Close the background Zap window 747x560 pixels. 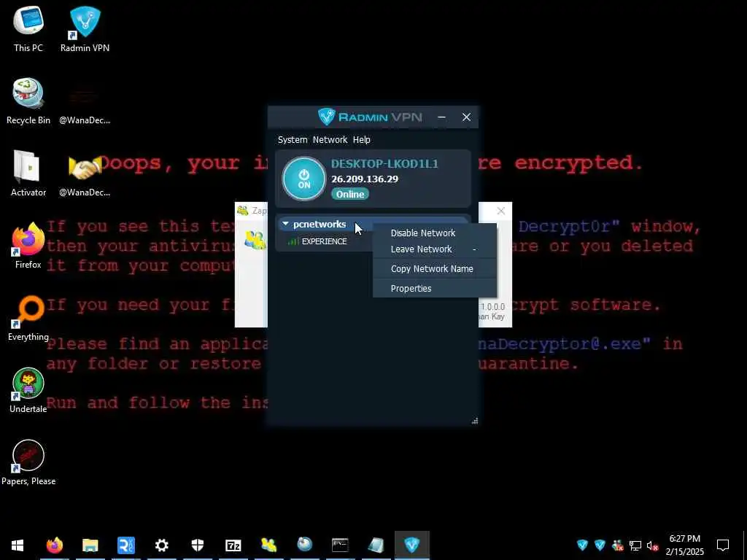click(x=500, y=211)
